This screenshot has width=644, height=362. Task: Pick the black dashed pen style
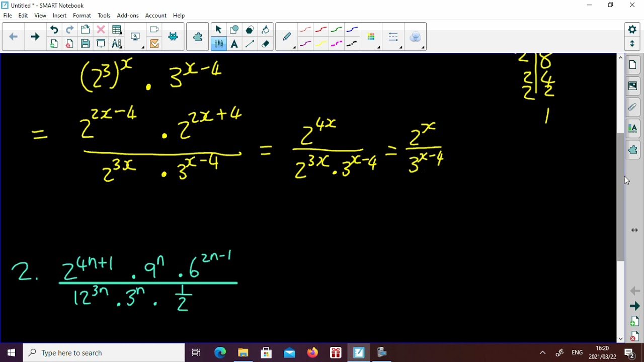tap(352, 44)
